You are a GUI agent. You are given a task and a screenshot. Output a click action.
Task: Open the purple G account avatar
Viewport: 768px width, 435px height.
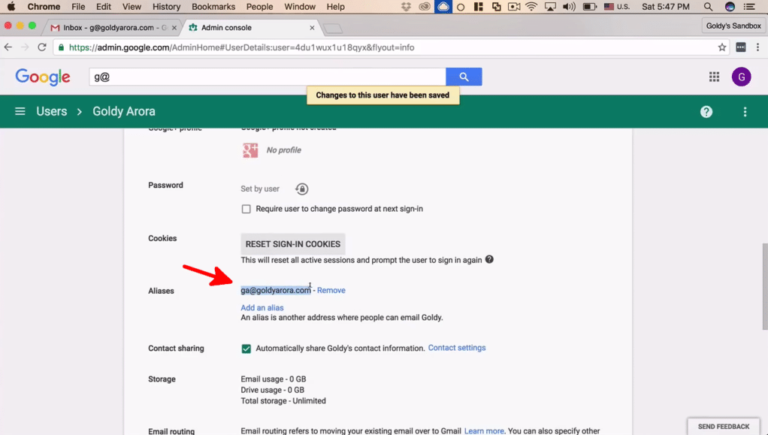741,76
